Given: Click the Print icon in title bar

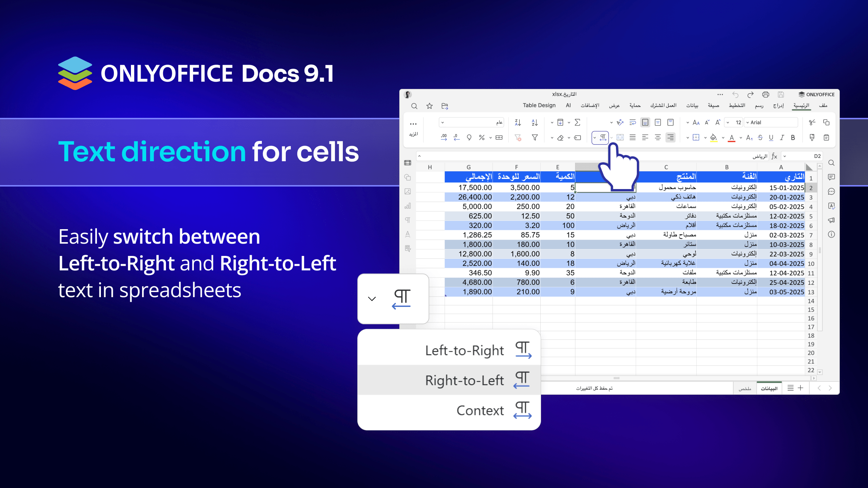Looking at the screenshot, I should pos(766,95).
